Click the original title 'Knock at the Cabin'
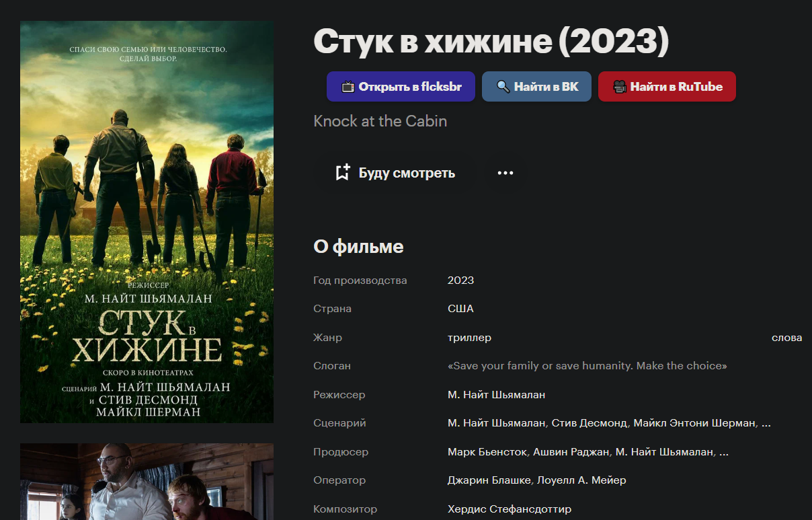 click(x=380, y=121)
